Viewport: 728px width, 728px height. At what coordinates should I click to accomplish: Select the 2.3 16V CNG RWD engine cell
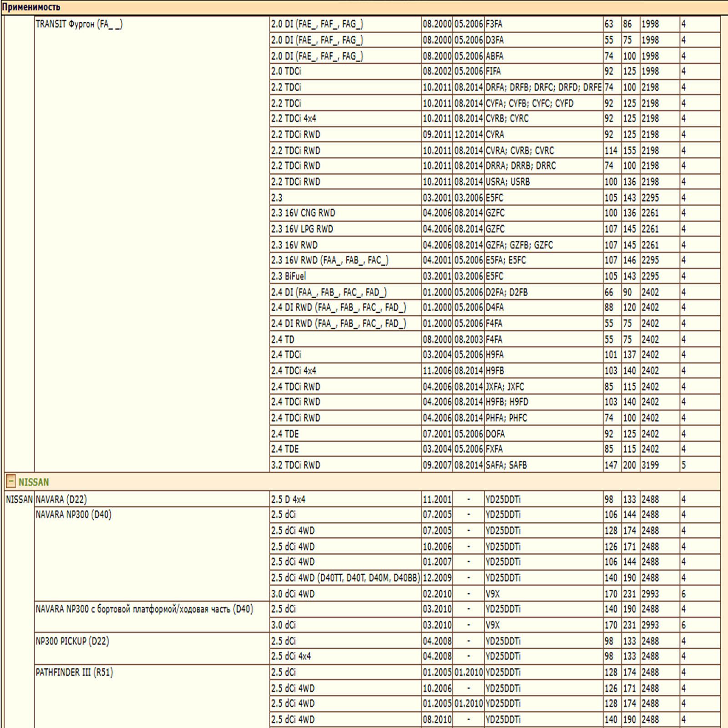coord(303,213)
